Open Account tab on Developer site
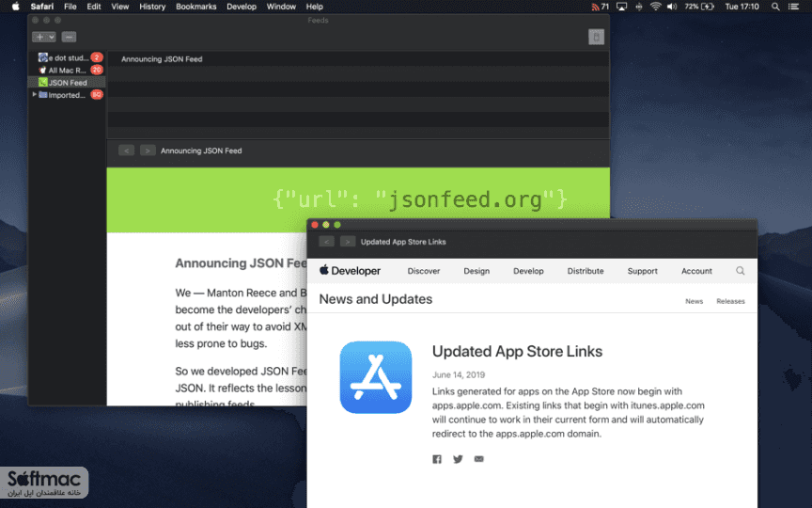 [x=696, y=271]
